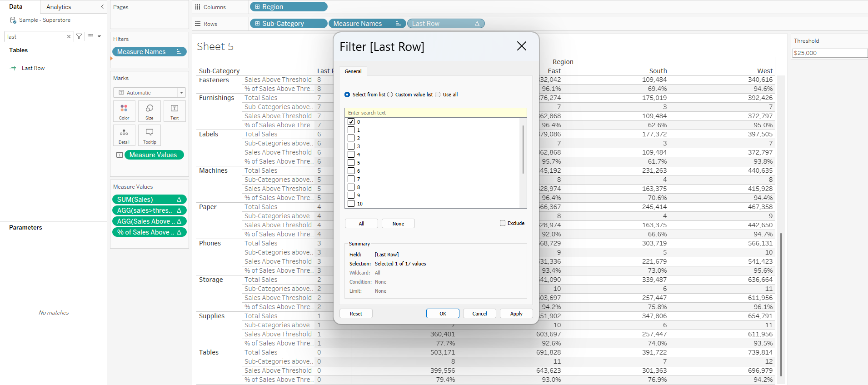Image resolution: width=868 pixels, height=385 pixels.
Task: Open the Text marks card
Action: point(175,111)
